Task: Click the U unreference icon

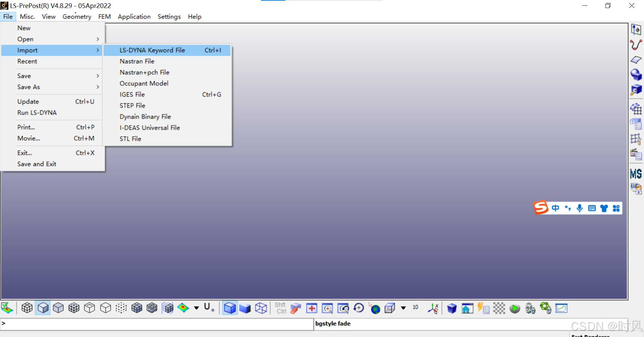Action: (x=209, y=307)
